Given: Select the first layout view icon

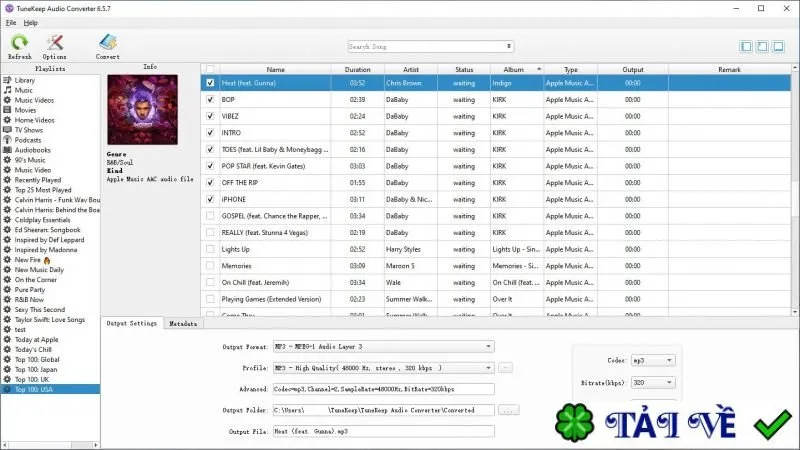Looking at the screenshot, I should click(x=746, y=46).
